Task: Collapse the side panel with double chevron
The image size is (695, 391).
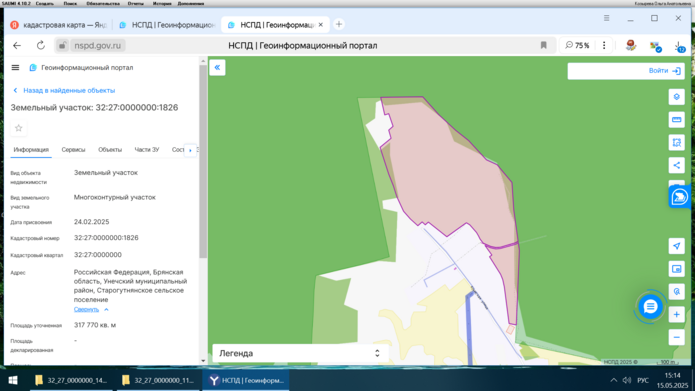Action: coord(217,67)
